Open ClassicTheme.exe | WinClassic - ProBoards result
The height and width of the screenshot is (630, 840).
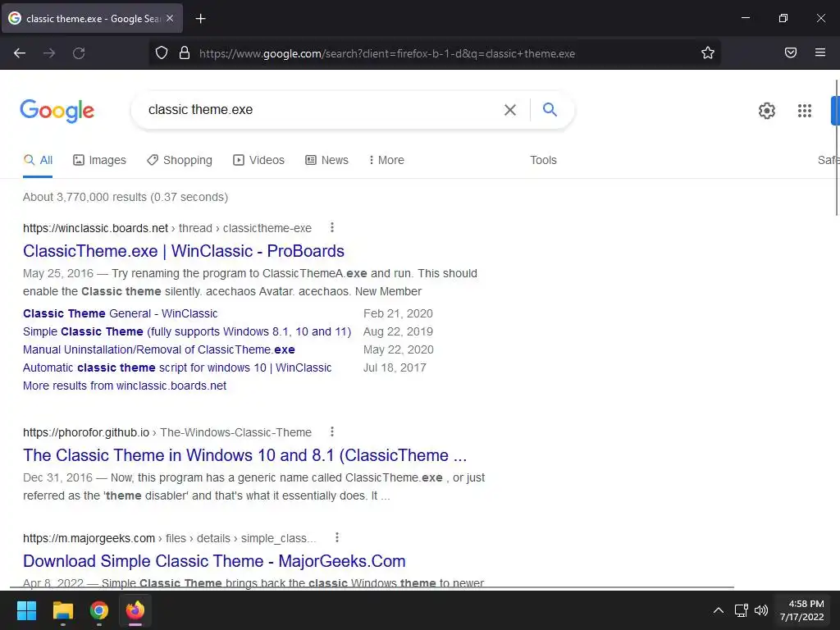click(184, 251)
